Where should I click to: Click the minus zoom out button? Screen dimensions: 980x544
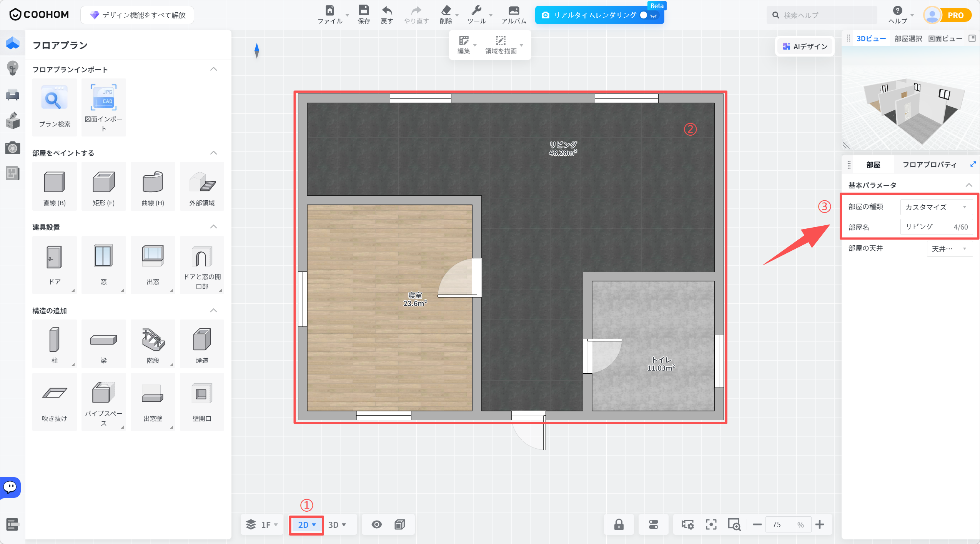757,524
